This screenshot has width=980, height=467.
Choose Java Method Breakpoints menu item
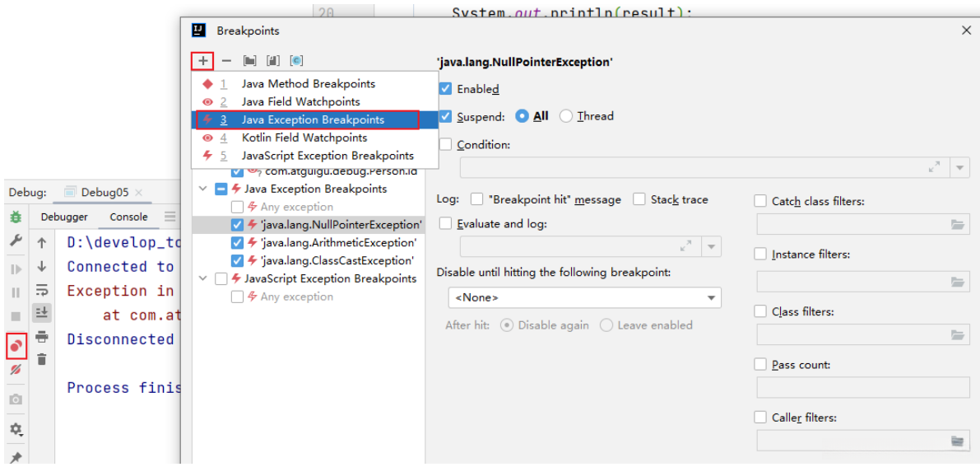314,83
